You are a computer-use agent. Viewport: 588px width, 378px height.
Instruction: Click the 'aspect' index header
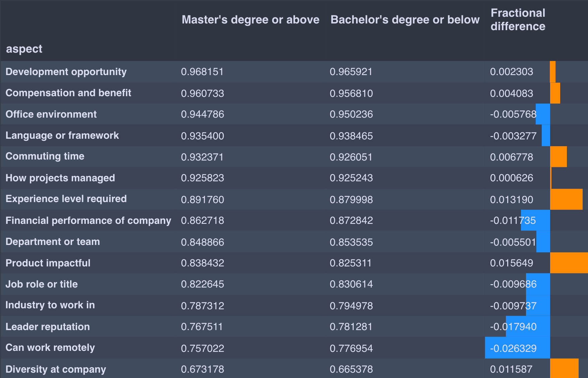pos(24,49)
